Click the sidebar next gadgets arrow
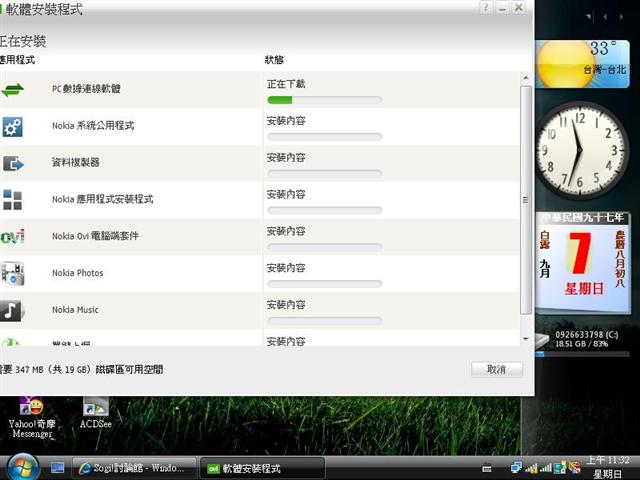Image resolution: width=640 pixels, height=480 pixels. tap(621, 17)
